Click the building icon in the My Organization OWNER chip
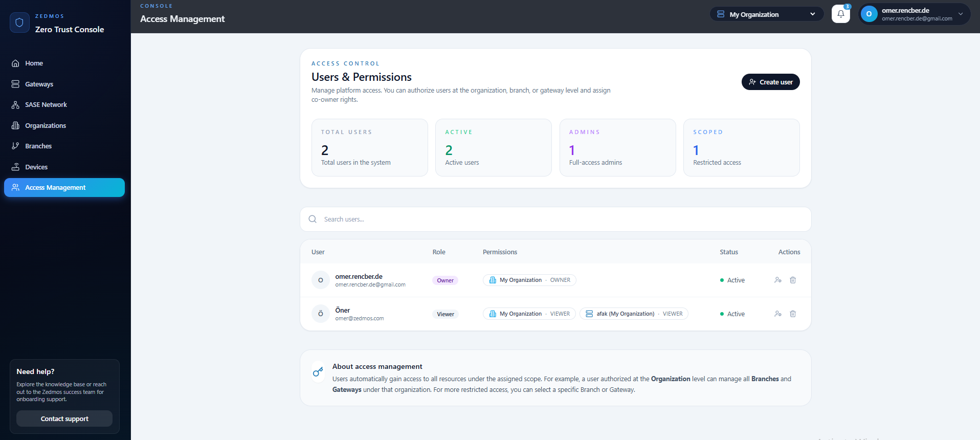980x440 pixels. tap(493, 280)
